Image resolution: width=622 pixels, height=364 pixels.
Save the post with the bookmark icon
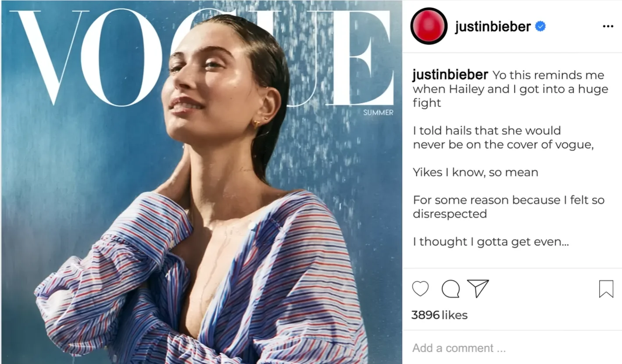tap(606, 289)
